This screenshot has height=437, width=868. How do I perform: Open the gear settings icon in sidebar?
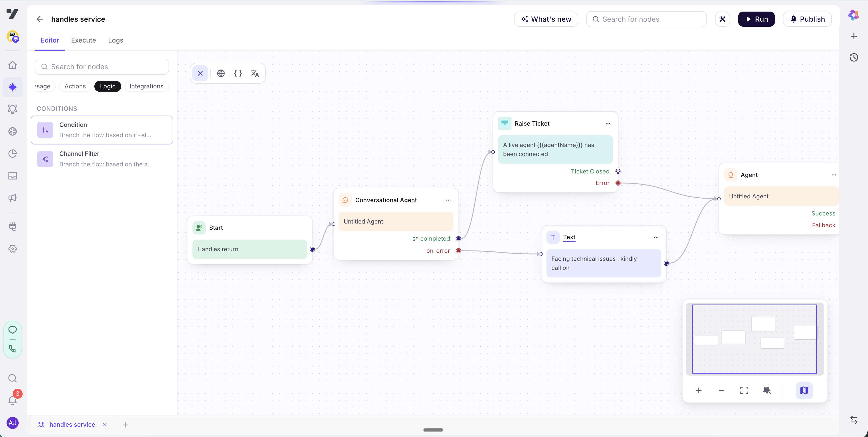[x=13, y=248]
